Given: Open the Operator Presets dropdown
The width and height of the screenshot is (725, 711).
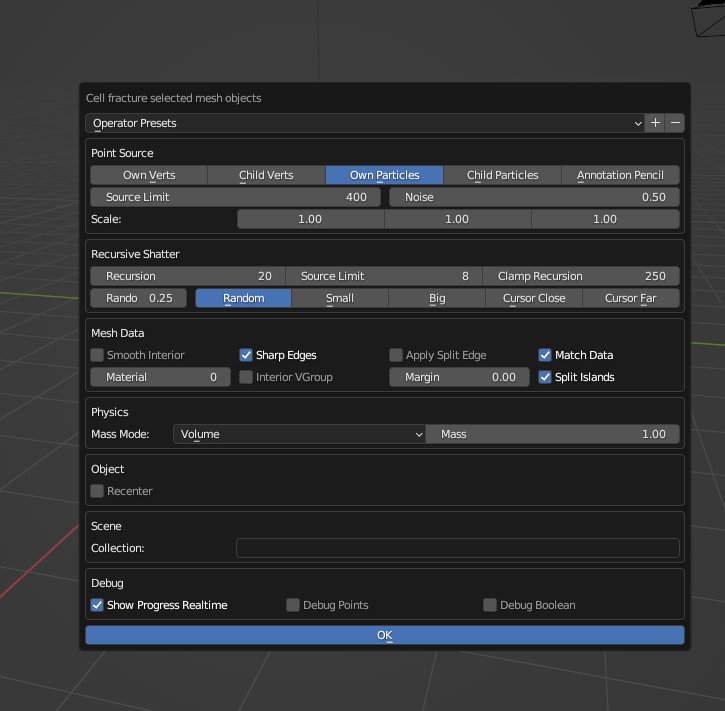Looking at the screenshot, I should [x=365, y=123].
